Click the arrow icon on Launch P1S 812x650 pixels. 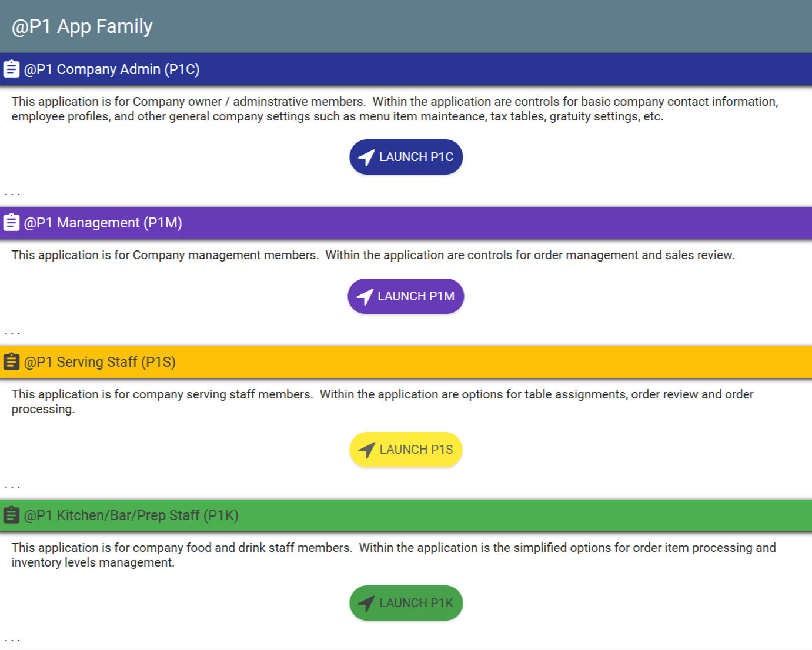(366, 450)
